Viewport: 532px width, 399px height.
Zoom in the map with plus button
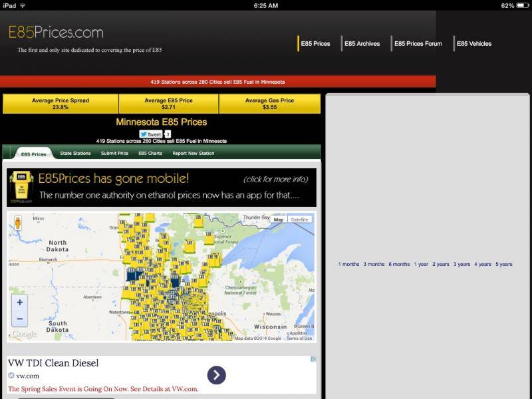coord(20,303)
